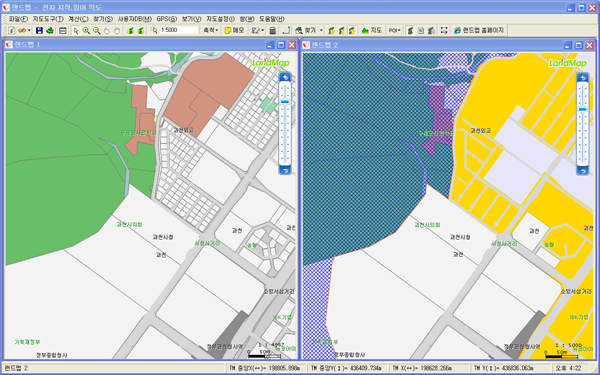Click the TM X coordinate status bar entry
Image resolution: width=600 pixels, height=375 pixels.
[429, 368]
